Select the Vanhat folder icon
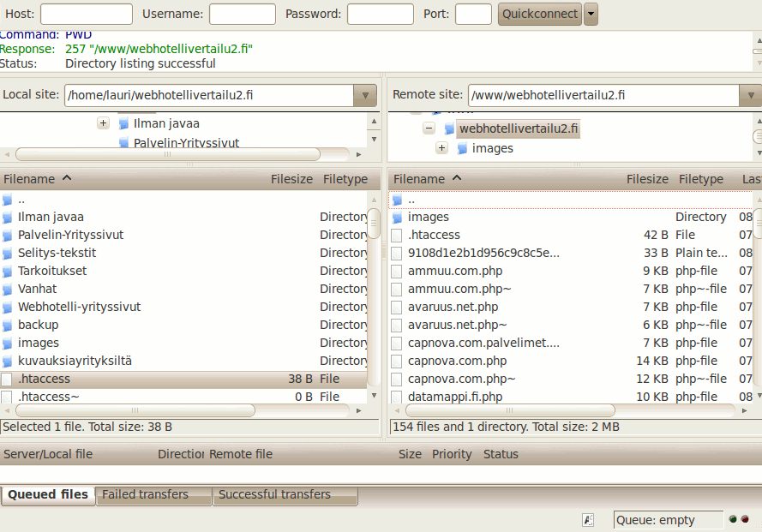Viewport: 762px width, 532px height. pyautogui.click(x=9, y=289)
